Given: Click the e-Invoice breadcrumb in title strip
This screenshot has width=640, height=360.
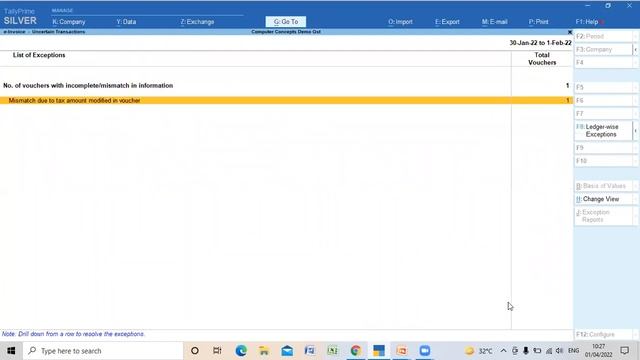Looking at the screenshot, I should tap(14, 32).
